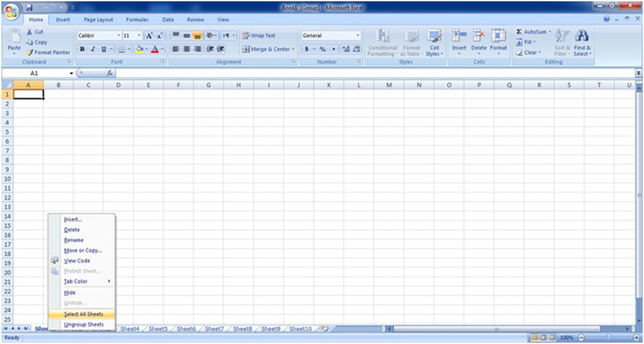Expand the General number format dropdown
The image size is (644, 344).
coord(358,36)
